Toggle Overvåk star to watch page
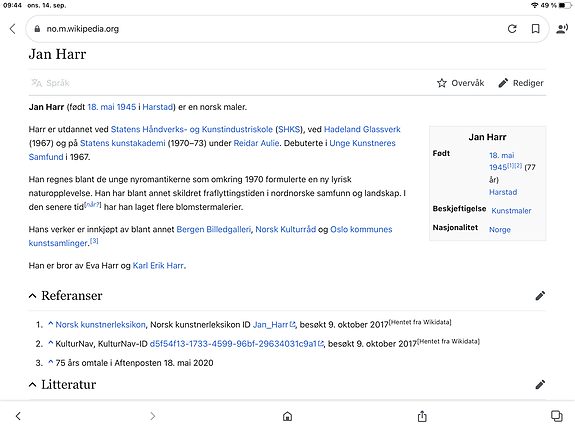Viewport: 575px width, 431px height. (461, 83)
